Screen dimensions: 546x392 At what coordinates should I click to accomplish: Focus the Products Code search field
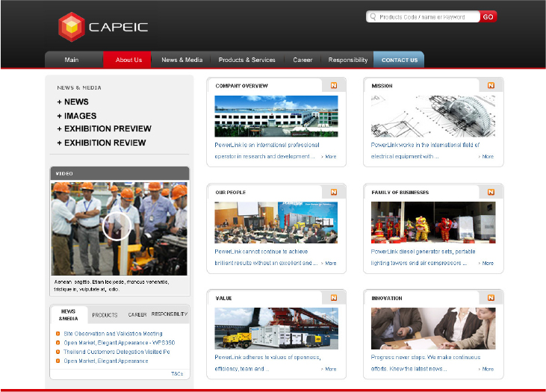pos(423,16)
